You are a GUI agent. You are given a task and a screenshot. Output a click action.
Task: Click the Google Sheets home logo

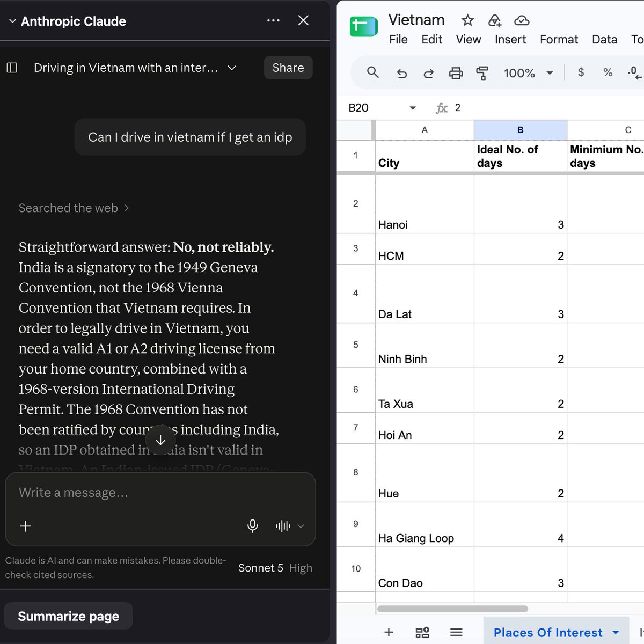[x=363, y=26]
